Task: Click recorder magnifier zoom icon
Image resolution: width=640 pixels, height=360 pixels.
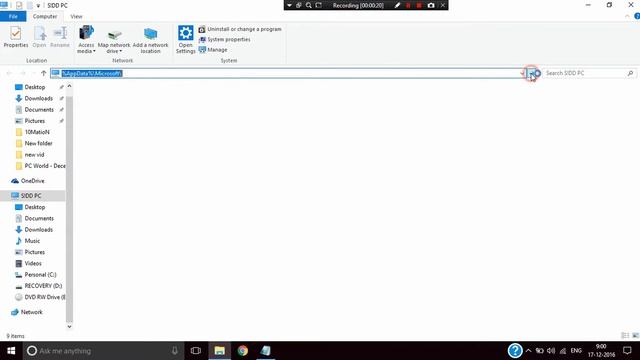Action: click(x=309, y=5)
